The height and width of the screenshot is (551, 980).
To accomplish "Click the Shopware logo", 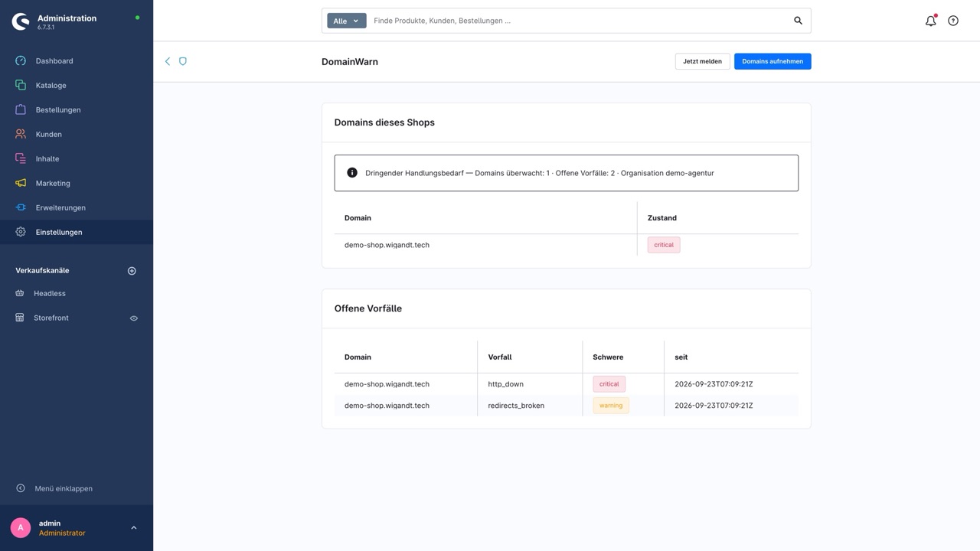I will pyautogui.click(x=21, y=21).
